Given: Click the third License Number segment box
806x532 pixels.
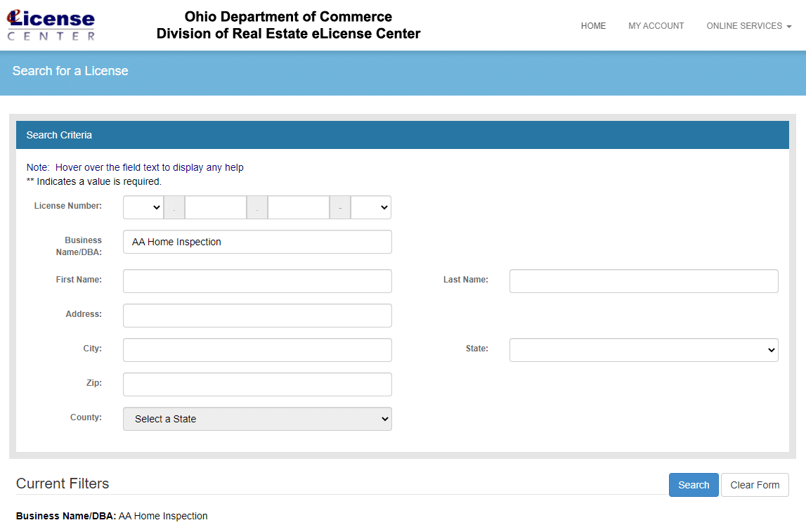Looking at the screenshot, I should (299, 207).
